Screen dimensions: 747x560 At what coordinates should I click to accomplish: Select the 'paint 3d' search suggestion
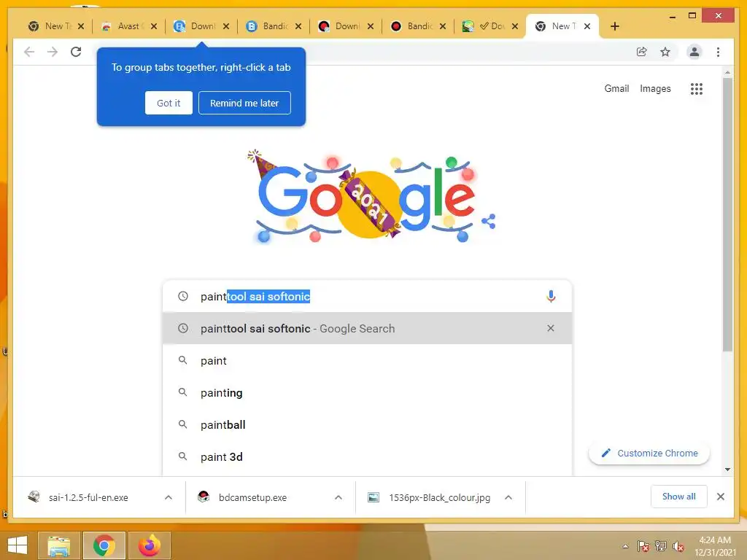[x=367, y=456]
